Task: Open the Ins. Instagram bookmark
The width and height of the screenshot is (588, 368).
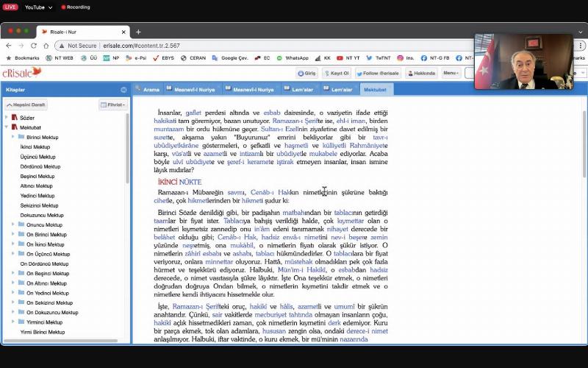Action: (x=406, y=58)
